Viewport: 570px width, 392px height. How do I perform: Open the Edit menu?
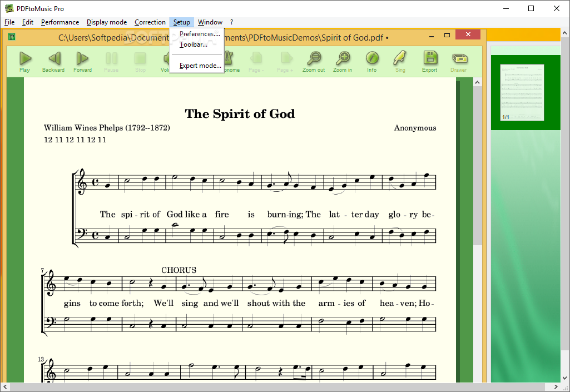(28, 22)
